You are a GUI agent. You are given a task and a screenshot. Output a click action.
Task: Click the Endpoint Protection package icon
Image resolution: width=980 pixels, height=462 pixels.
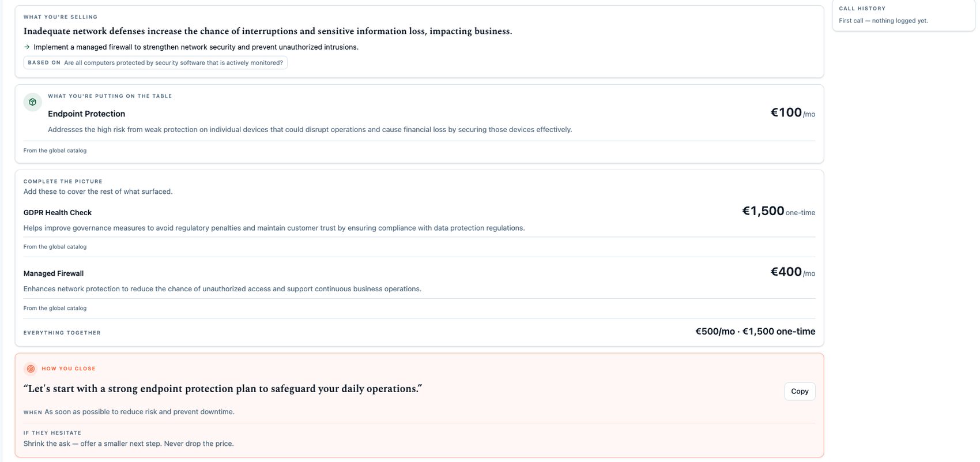click(x=33, y=102)
